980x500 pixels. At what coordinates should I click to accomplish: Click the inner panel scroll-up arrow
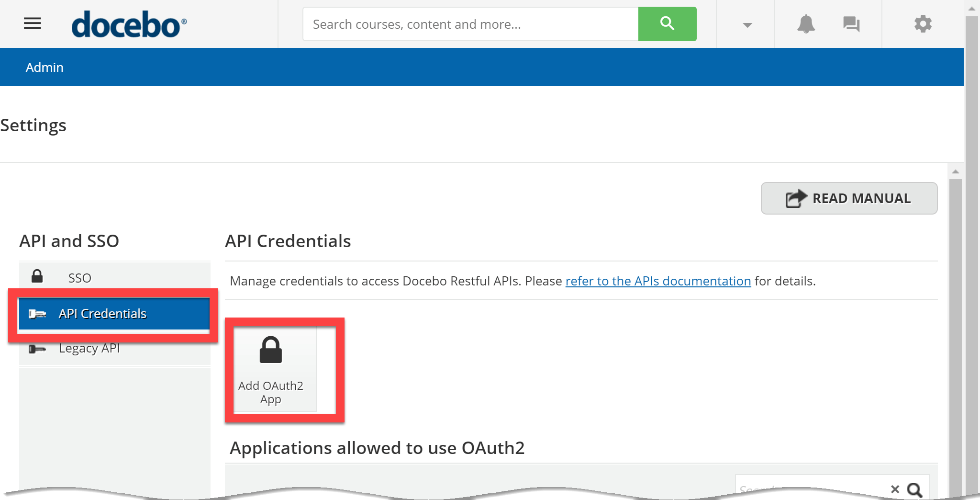tap(955, 171)
